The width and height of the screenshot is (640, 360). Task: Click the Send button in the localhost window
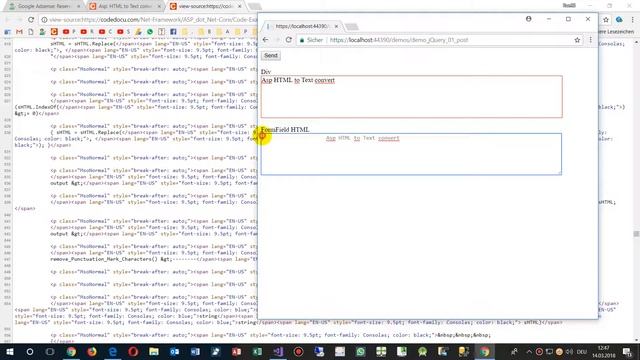(271, 56)
